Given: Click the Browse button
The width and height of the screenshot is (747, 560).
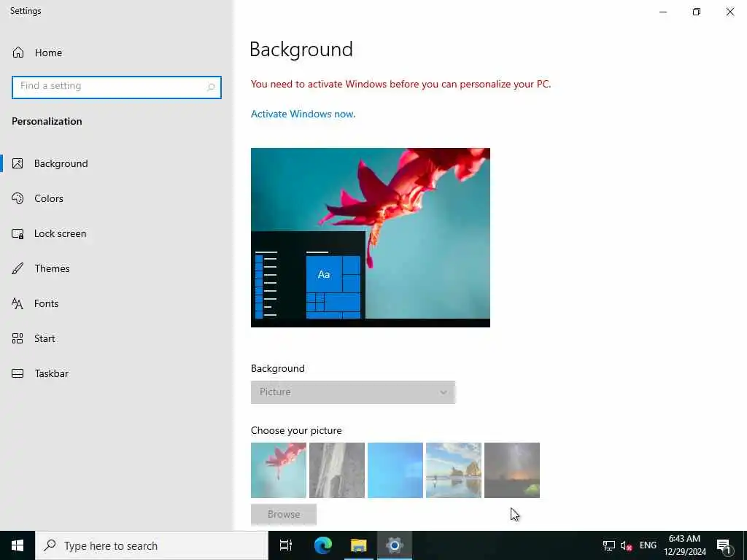Looking at the screenshot, I should [x=284, y=514].
